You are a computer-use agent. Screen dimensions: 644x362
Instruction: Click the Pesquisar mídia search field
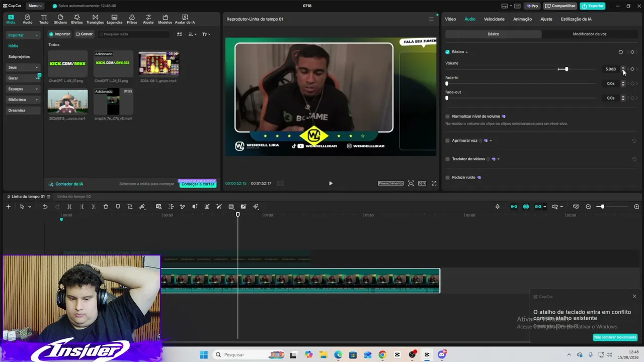pyautogui.click(x=133, y=34)
